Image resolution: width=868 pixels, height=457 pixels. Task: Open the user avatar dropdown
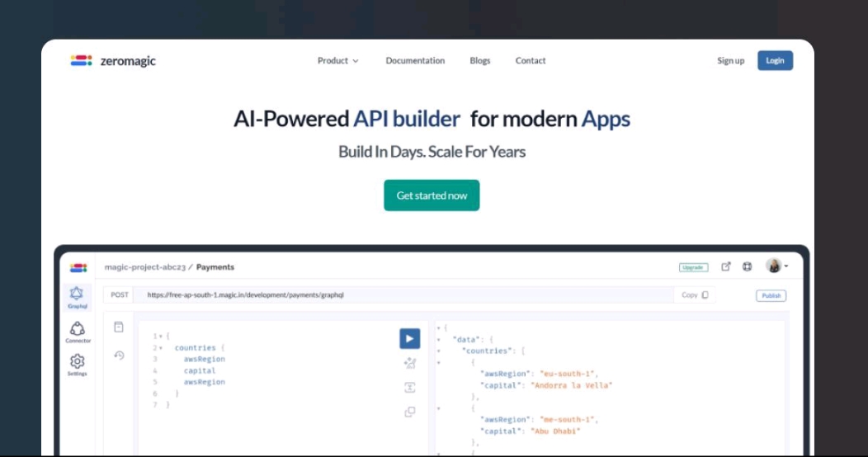[x=776, y=266]
